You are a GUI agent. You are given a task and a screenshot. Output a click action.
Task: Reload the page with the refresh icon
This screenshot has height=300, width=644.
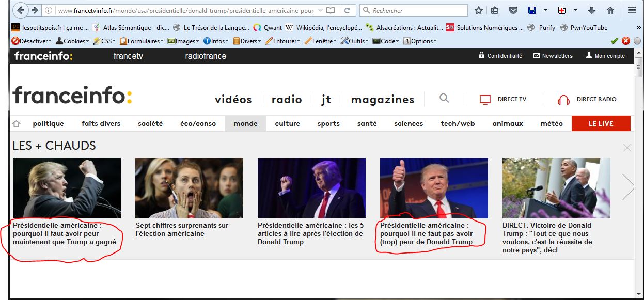click(348, 10)
